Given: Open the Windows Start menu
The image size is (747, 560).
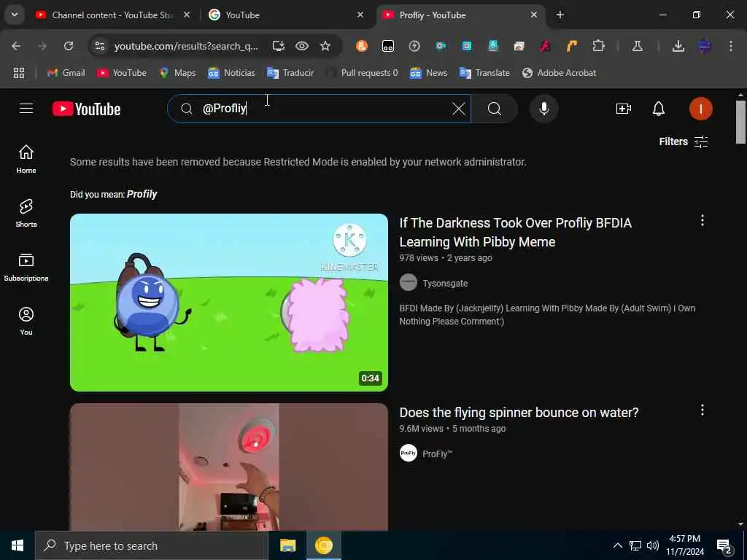Looking at the screenshot, I should [x=18, y=545].
